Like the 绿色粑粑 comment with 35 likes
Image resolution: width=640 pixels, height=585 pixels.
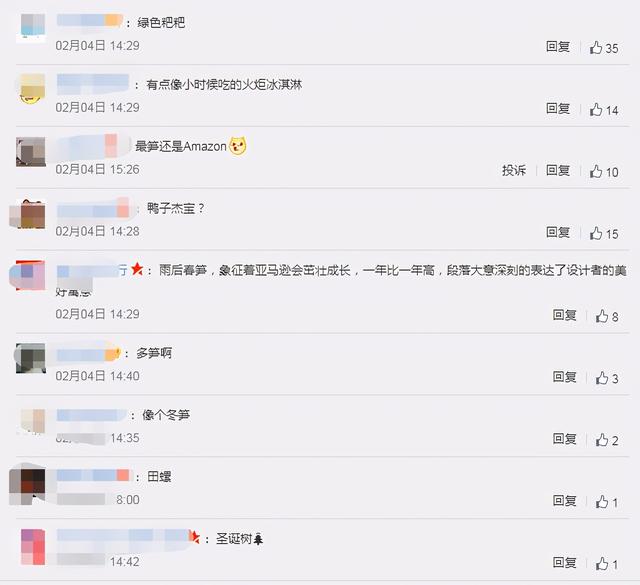pyautogui.click(x=604, y=48)
